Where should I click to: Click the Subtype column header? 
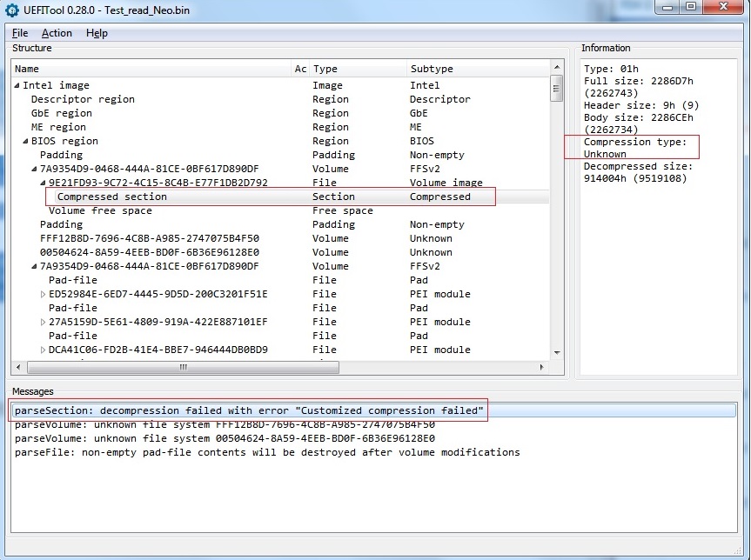[432, 69]
